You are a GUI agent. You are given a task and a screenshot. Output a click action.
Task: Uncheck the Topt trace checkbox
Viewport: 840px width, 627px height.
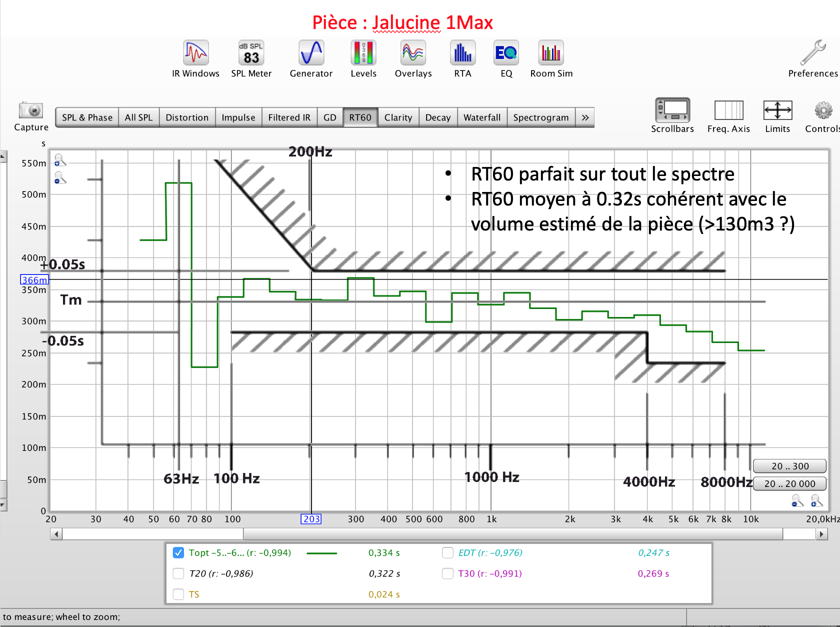[178, 552]
